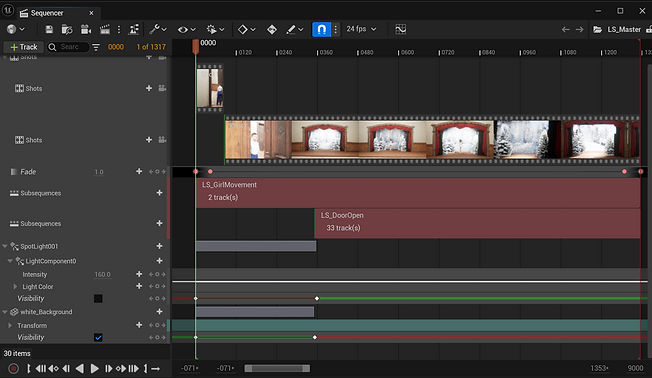Add a shot to the lower Shots track

(149, 140)
